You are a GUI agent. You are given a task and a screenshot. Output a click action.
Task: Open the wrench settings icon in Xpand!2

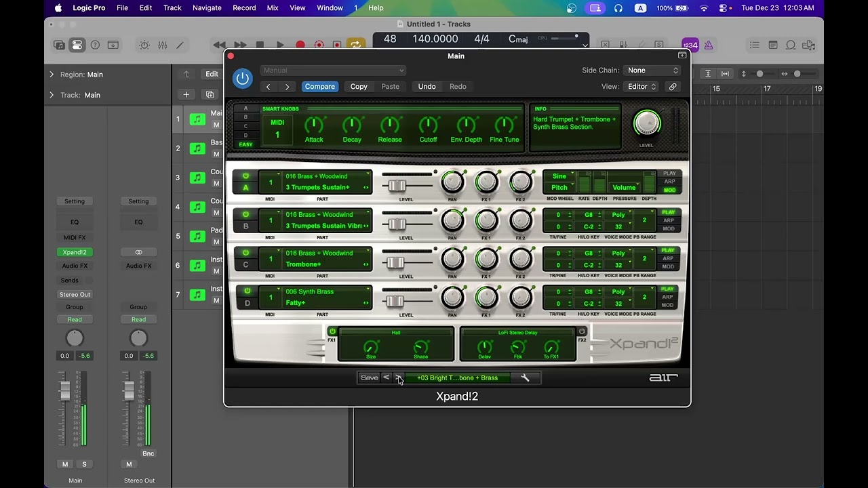(x=525, y=378)
